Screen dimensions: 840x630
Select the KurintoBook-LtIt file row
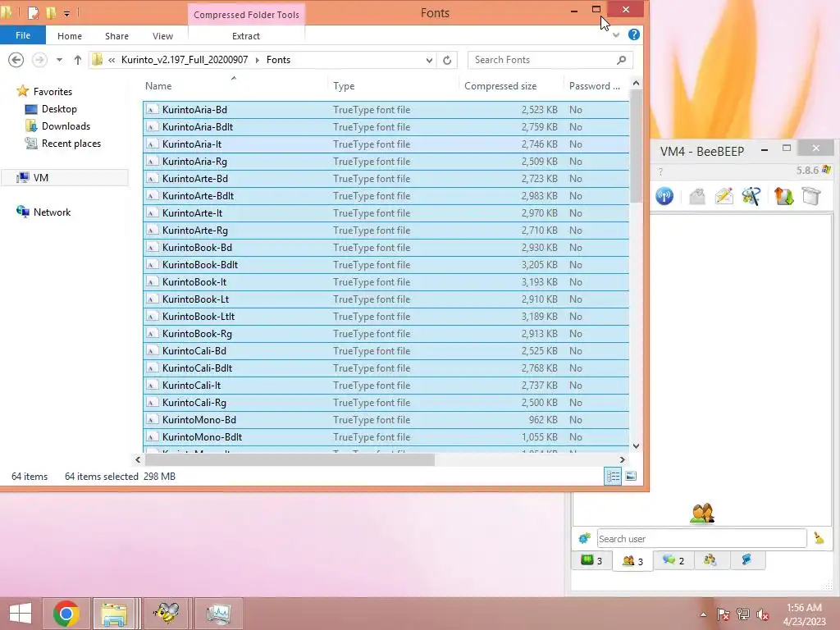tap(386, 316)
